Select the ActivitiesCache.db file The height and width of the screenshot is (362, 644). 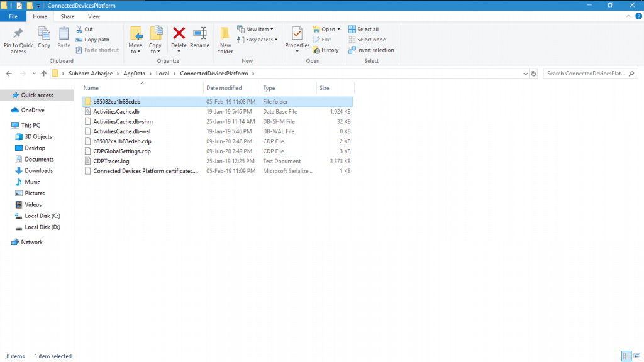pyautogui.click(x=116, y=111)
